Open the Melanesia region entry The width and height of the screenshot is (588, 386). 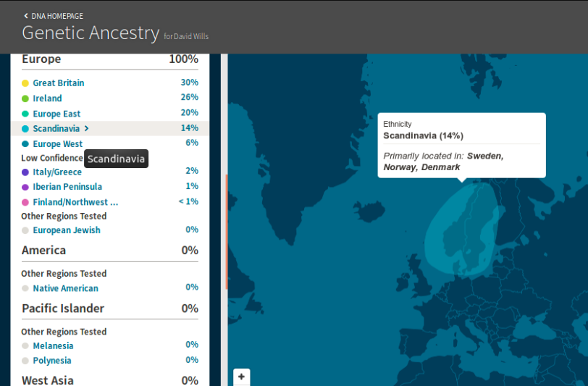(x=53, y=346)
